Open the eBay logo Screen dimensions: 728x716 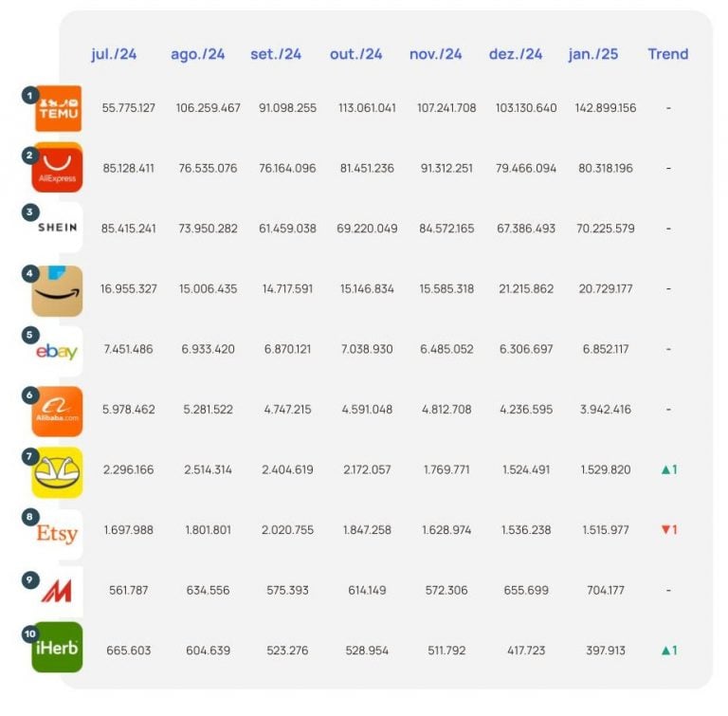58,351
